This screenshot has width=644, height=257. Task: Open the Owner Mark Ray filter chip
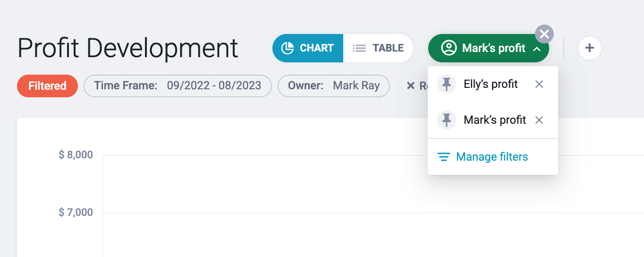tap(334, 86)
